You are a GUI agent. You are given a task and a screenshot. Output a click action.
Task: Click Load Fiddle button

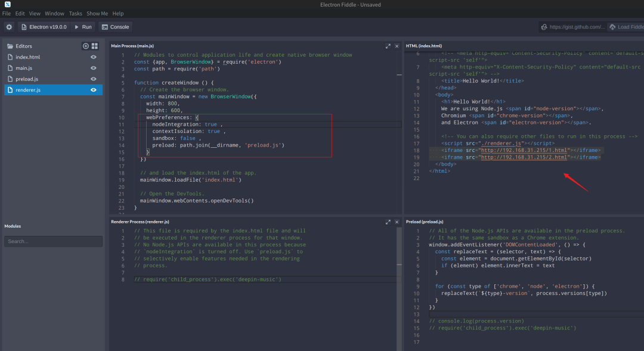point(626,27)
